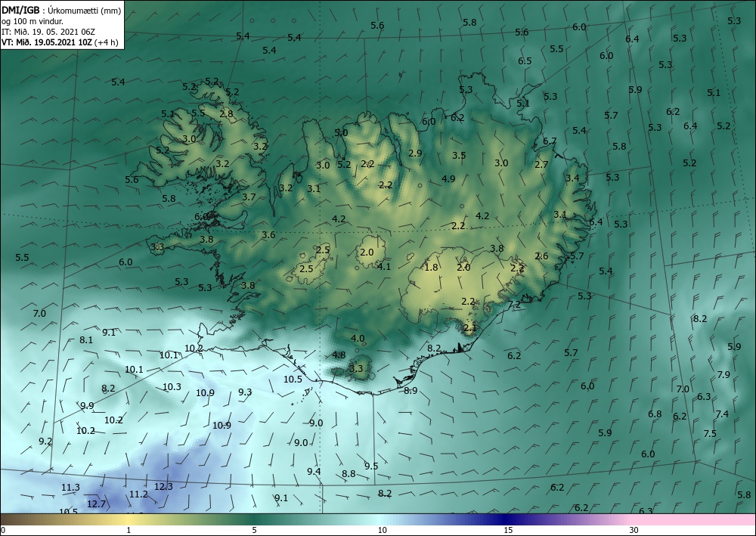This screenshot has height=536, width=756.
Task: Click the colour scale label "1"
Action: click(x=129, y=531)
